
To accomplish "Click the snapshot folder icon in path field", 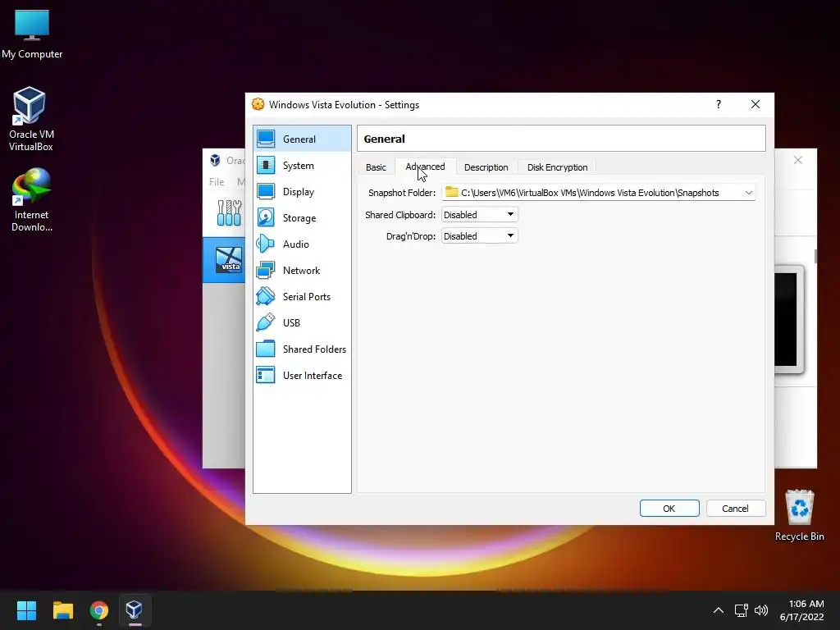I will point(452,192).
